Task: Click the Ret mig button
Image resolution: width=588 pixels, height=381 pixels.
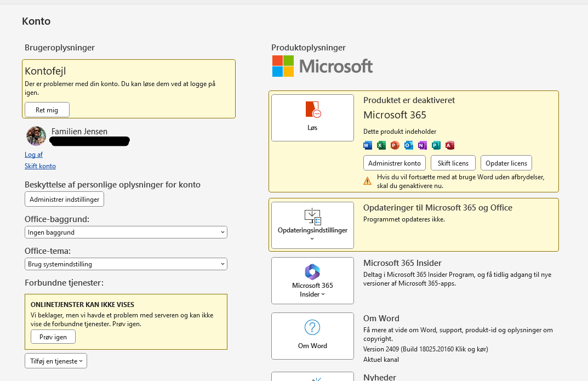Action: pyautogui.click(x=47, y=110)
